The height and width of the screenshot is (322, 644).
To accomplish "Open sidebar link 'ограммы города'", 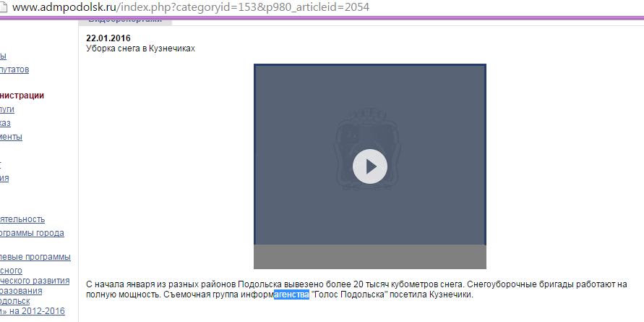I will pyautogui.click(x=32, y=233).
